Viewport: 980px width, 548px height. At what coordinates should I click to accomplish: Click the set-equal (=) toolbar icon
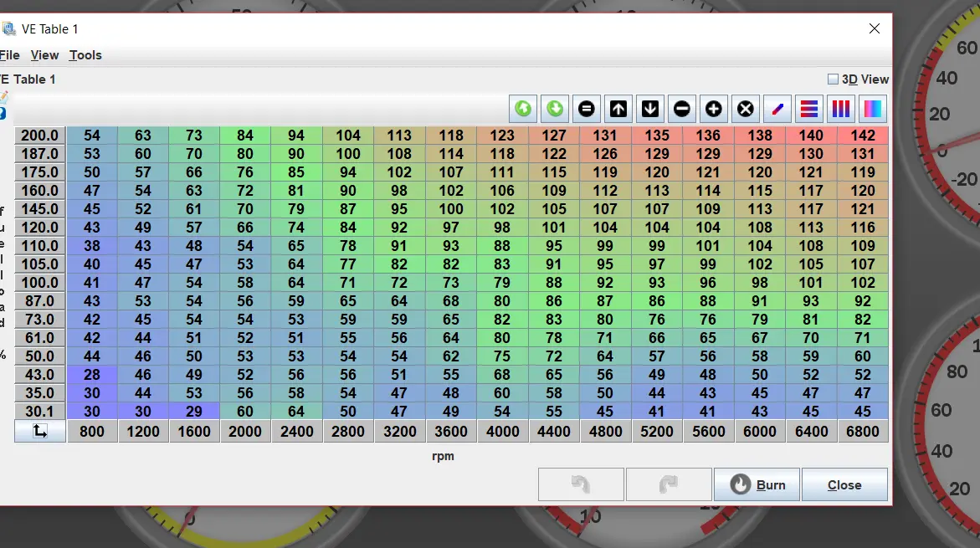(587, 109)
